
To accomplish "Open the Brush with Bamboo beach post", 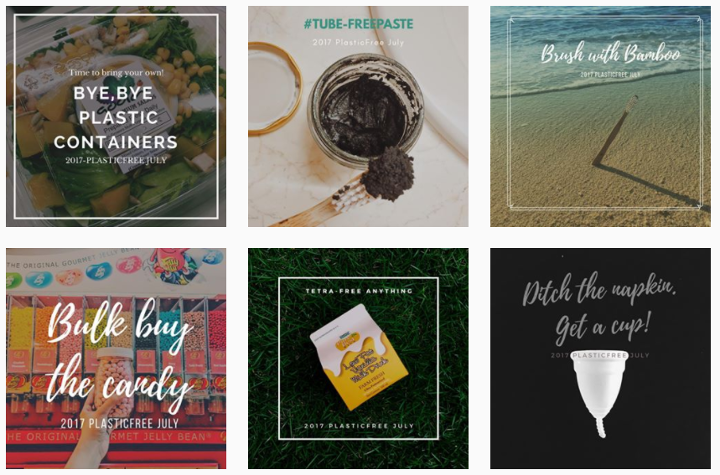I will click(600, 116).
